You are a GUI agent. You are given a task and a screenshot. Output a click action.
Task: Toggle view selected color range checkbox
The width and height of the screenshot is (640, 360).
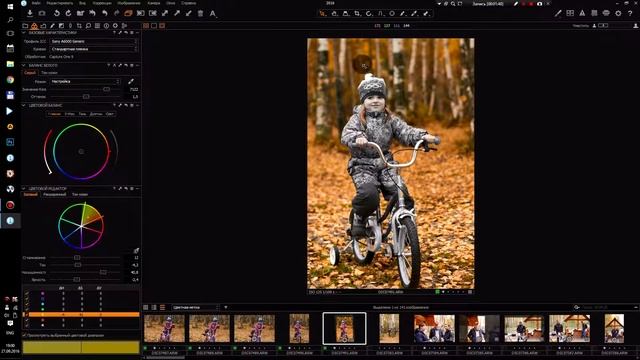(24, 335)
